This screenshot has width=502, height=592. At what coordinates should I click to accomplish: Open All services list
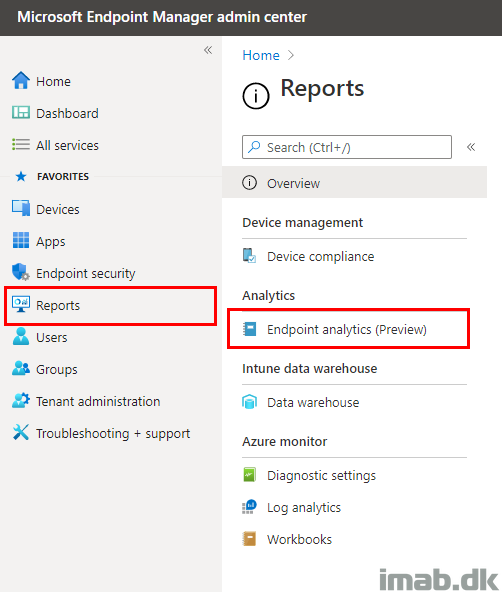pos(67,145)
